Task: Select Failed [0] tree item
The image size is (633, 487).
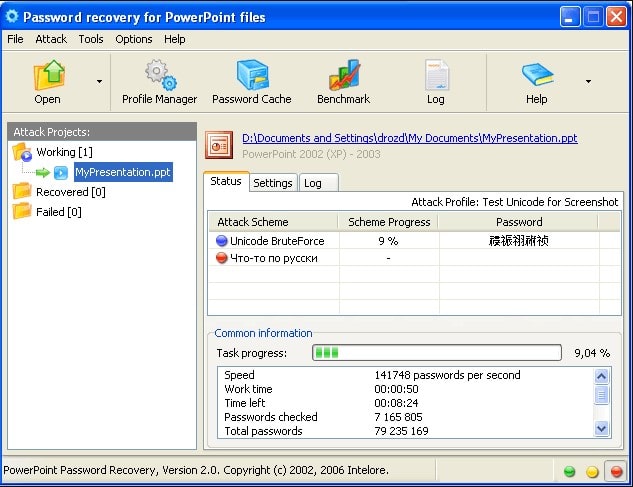Action: 59,212
